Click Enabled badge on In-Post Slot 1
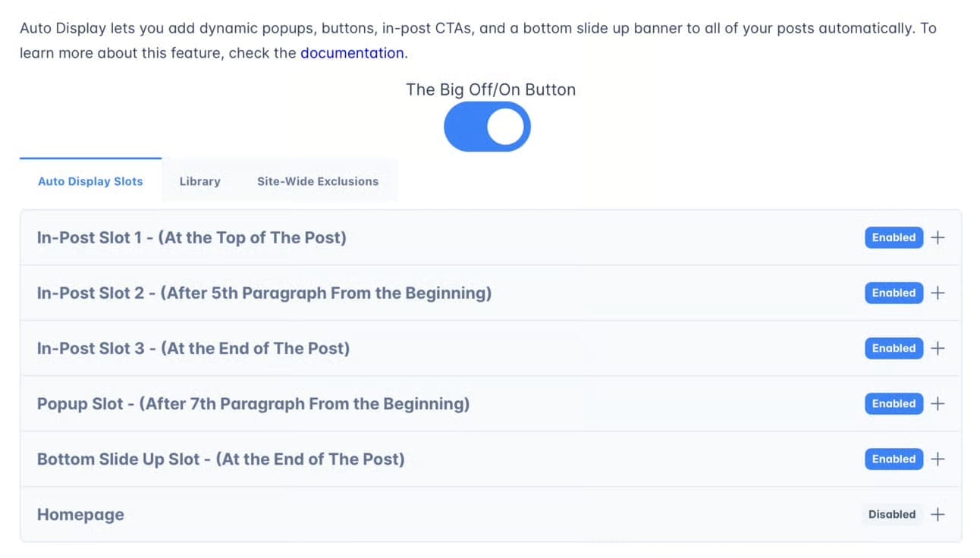Screen dimensions: 980x558 point(894,237)
